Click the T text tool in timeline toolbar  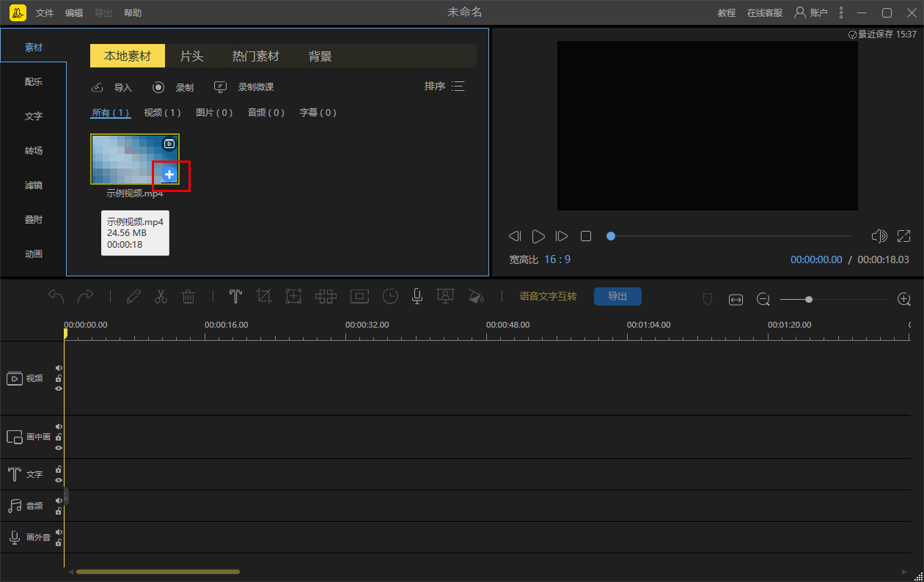235,296
